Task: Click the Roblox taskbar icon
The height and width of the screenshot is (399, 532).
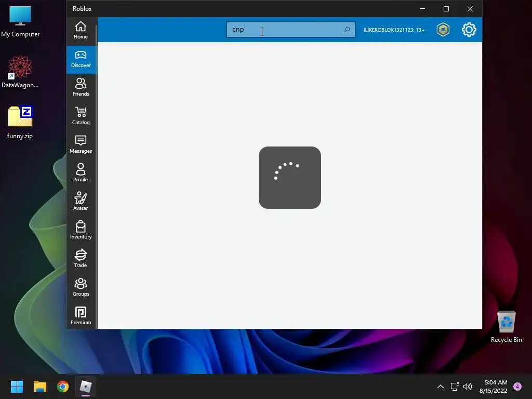Action: pos(86,387)
